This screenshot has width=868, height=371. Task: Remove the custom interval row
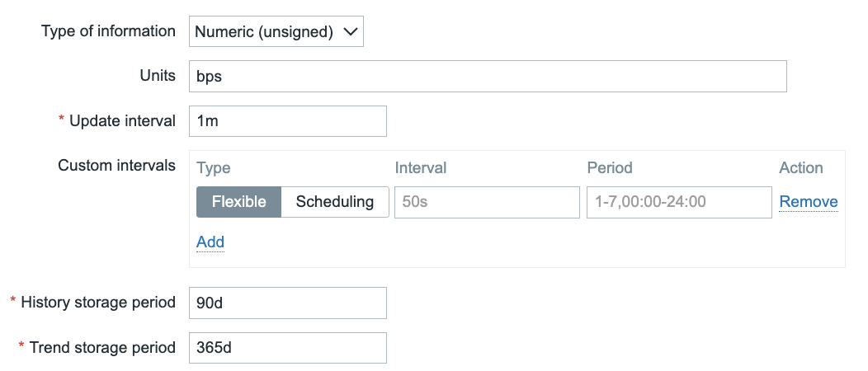pyautogui.click(x=808, y=202)
